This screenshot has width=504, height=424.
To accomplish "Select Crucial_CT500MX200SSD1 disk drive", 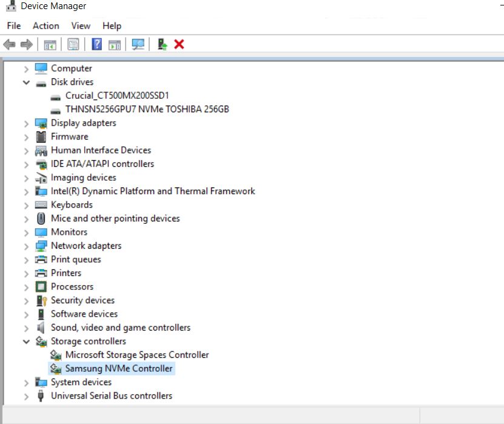I will (x=117, y=95).
